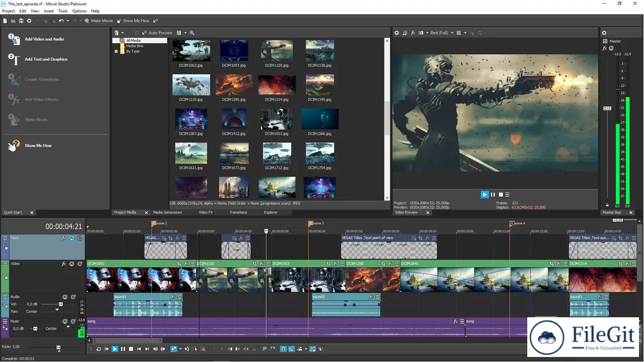This screenshot has width=644, height=362.
Task: Play video in the preview window
Action: coord(485,195)
